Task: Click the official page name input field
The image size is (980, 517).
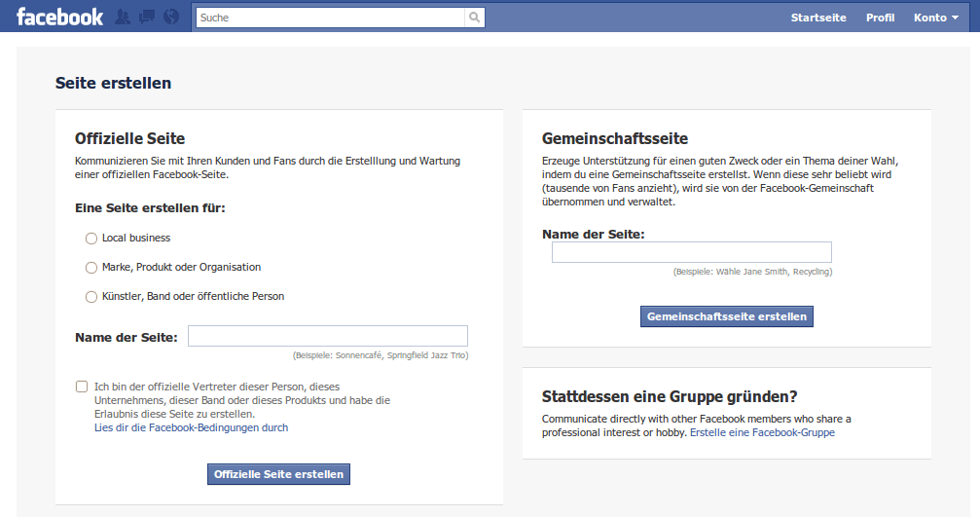Action: (x=328, y=336)
